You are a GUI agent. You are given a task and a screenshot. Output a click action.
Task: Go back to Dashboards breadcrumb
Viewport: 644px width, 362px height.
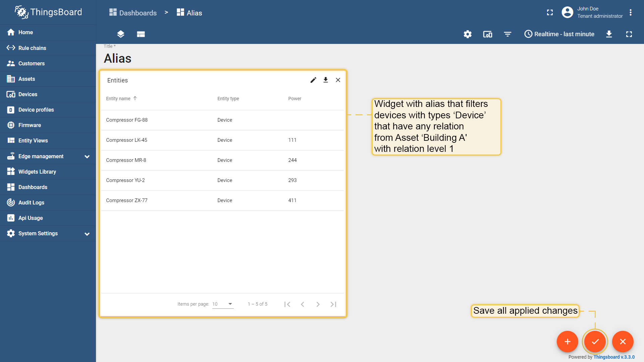[x=133, y=13]
